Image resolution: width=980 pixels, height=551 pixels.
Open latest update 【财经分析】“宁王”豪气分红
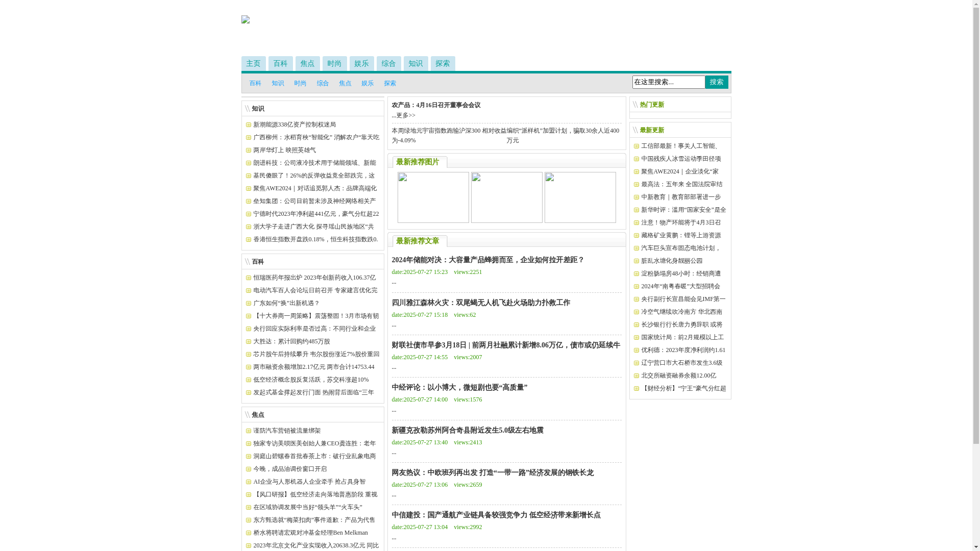(x=683, y=388)
